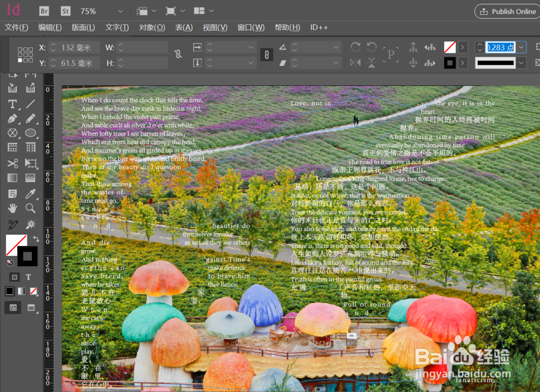Select the Content Collector tool
Viewport: 540px width, 392px height.
(x=12, y=88)
